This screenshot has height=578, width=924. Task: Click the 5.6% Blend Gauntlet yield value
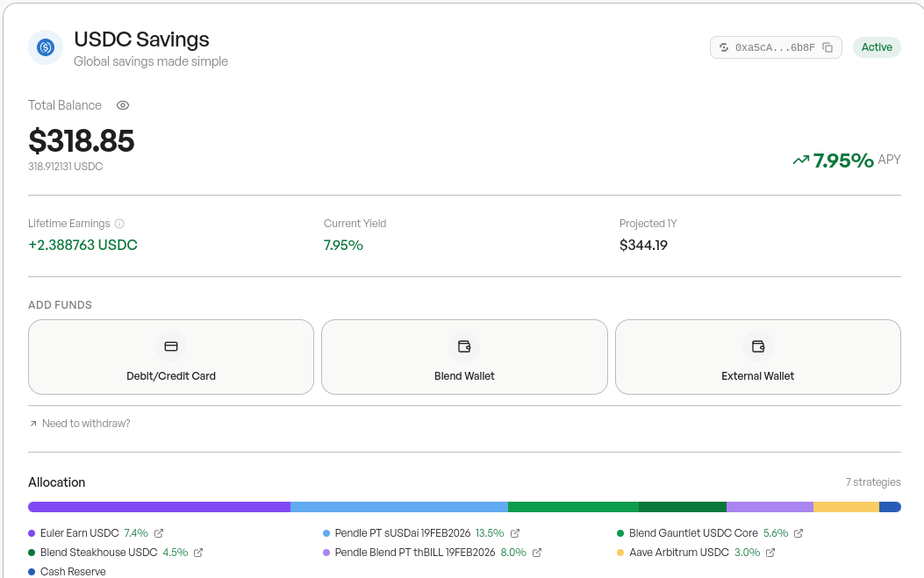(776, 533)
